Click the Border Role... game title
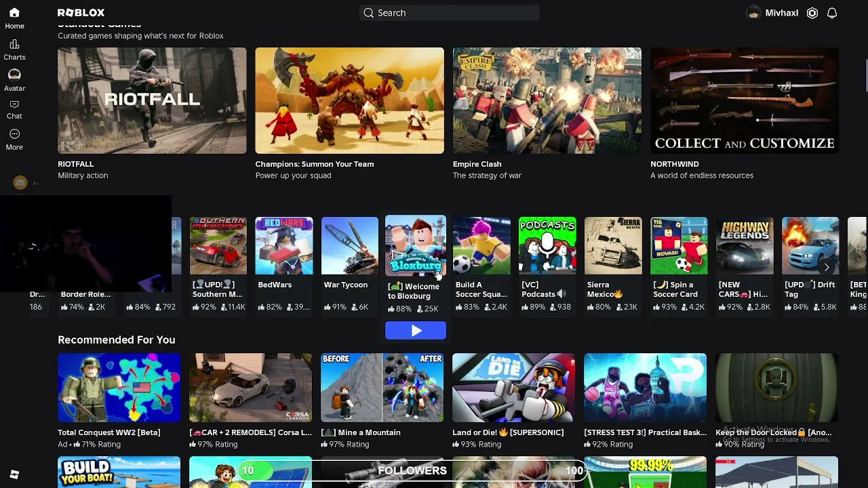The height and width of the screenshot is (488, 868). coord(85,294)
